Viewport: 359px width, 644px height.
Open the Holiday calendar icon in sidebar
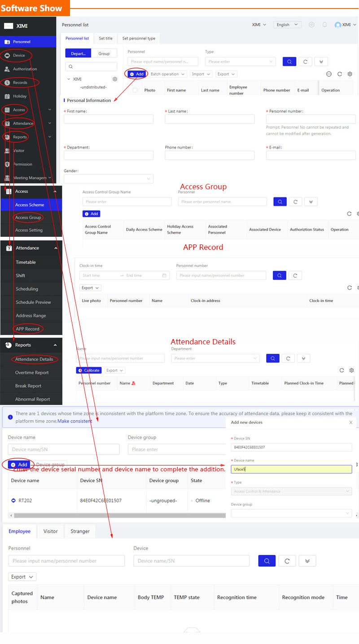[7, 96]
